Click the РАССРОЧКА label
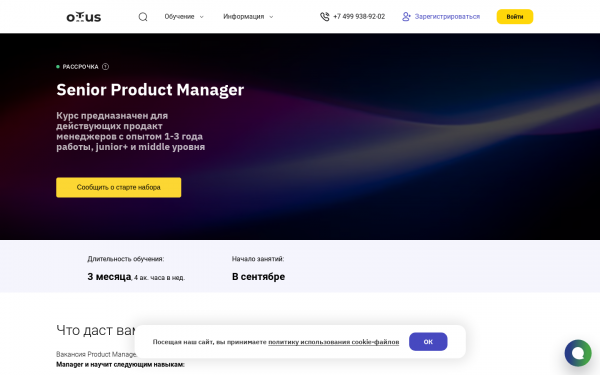This screenshot has width=600, height=375. [x=80, y=67]
